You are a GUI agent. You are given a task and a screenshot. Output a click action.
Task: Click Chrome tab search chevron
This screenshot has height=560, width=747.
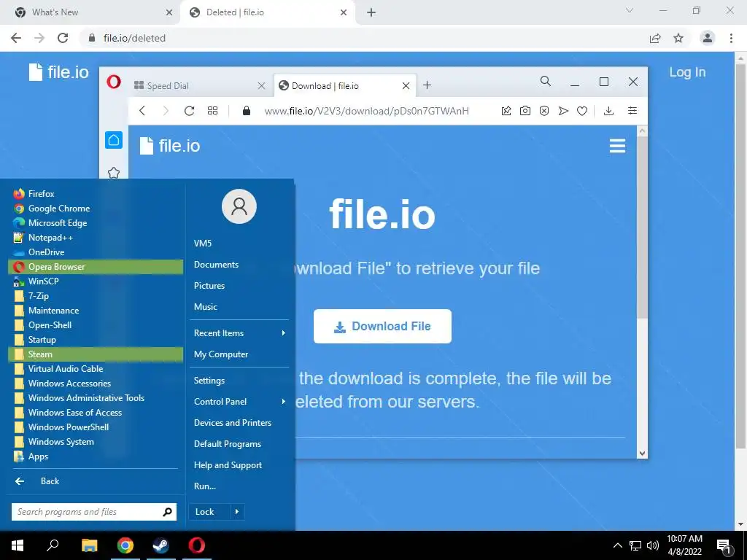(x=630, y=10)
